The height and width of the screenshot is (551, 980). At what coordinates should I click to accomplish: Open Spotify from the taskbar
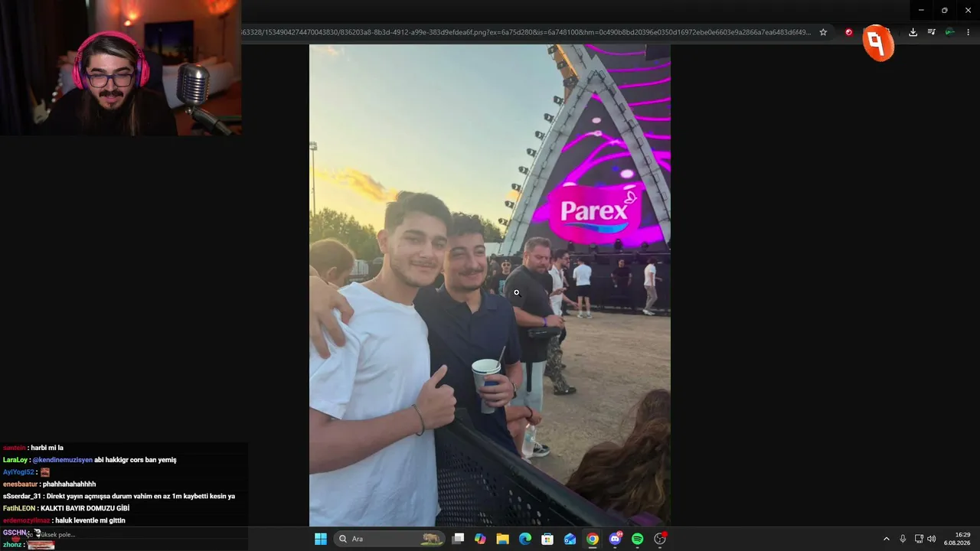(x=638, y=539)
